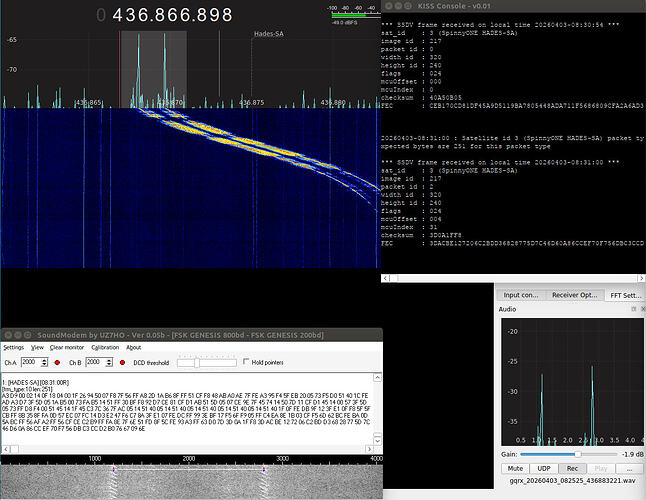Click SoundModem monitor scroll right arrow
This screenshot has height=500, width=646.
click(x=369, y=449)
